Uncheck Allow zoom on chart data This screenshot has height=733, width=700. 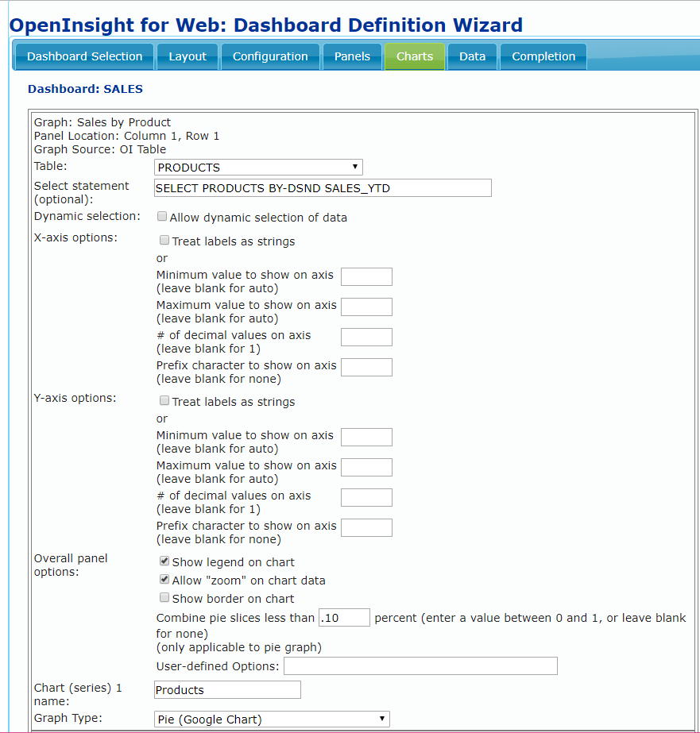[164, 579]
